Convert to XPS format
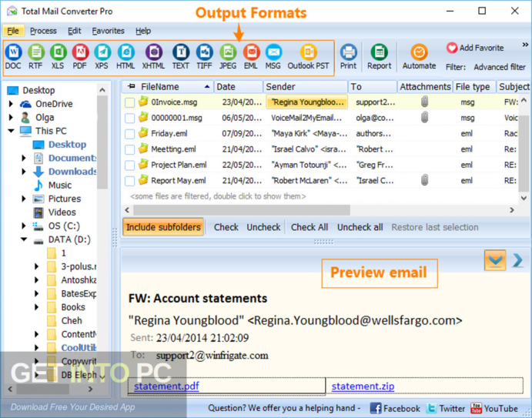This screenshot has width=532, height=418. pos(102,57)
